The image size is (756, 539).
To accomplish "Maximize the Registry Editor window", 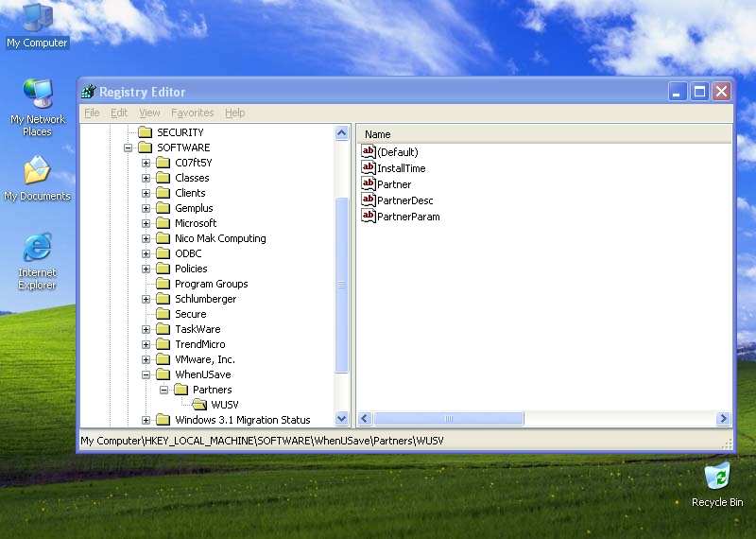I will coord(699,91).
